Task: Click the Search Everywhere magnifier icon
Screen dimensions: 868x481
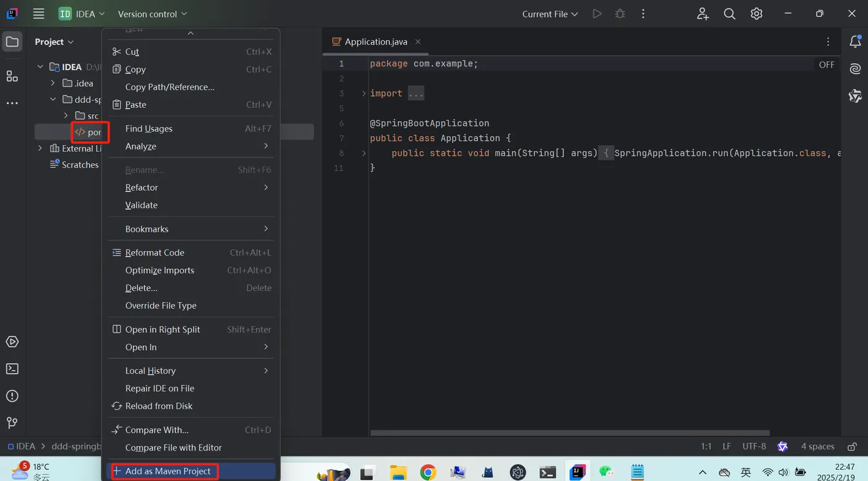Action: [730, 14]
